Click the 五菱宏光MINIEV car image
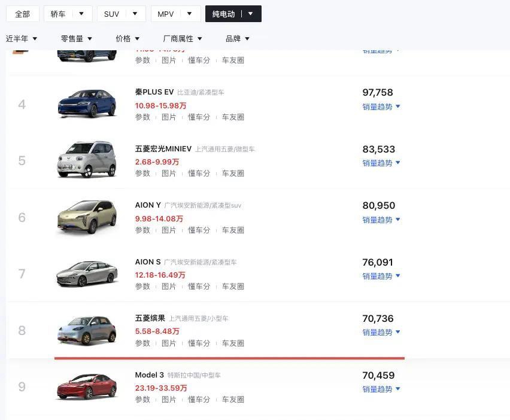The width and height of the screenshot is (510, 420). (x=87, y=160)
